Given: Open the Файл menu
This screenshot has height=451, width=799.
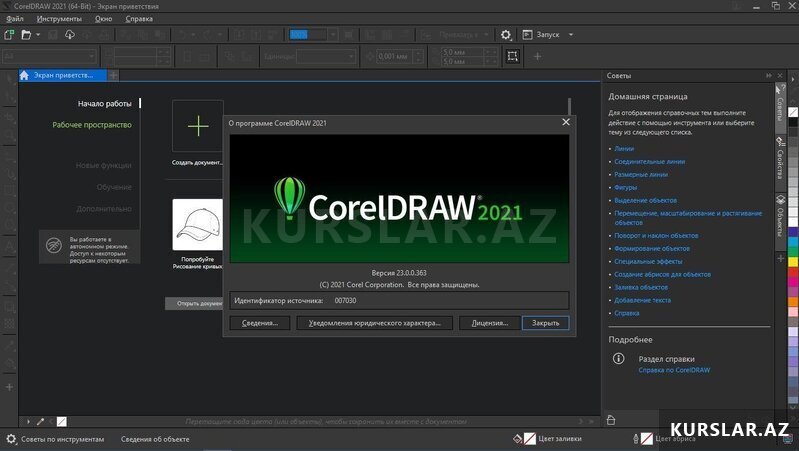Looking at the screenshot, I should [x=15, y=18].
